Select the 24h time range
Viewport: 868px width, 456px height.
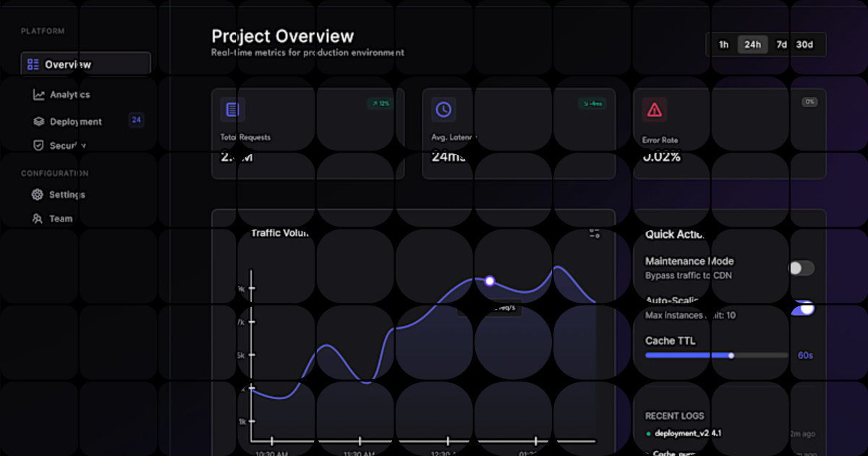coord(752,45)
